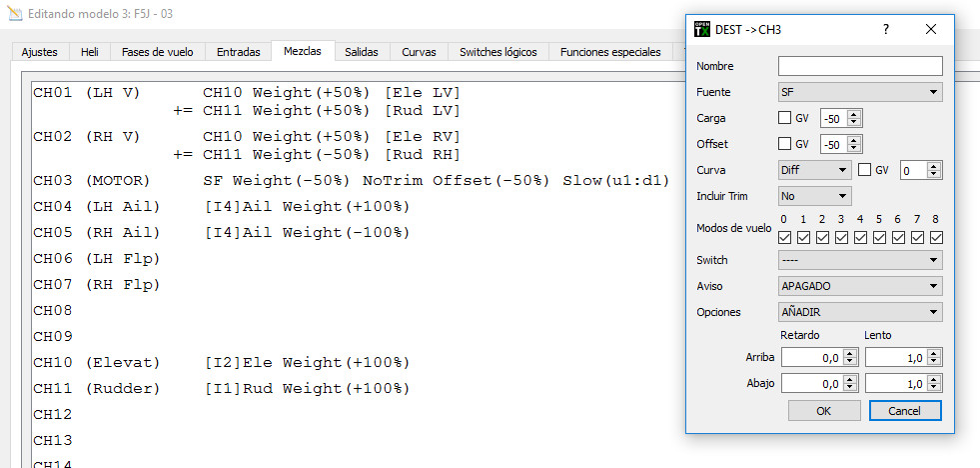The width and height of the screenshot is (980, 468).
Task: Open the Incluir Trim dropdown
Action: (814, 196)
